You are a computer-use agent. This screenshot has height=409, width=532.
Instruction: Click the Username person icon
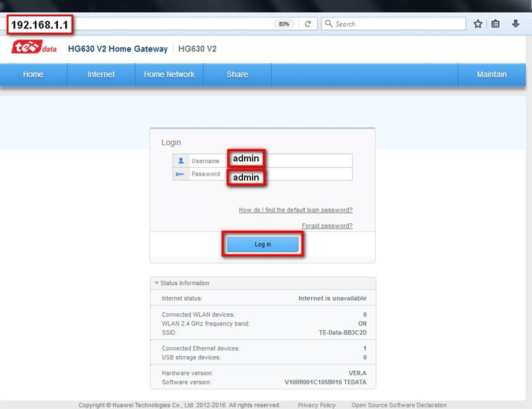pyautogui.click(x=181, y=161)
